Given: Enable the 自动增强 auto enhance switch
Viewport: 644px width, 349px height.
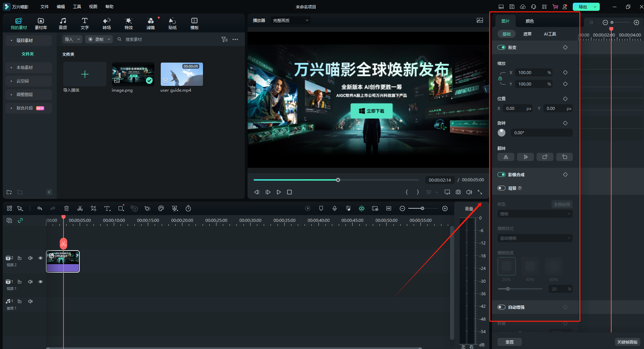Looking at the screenshot, I should [501, 307].
